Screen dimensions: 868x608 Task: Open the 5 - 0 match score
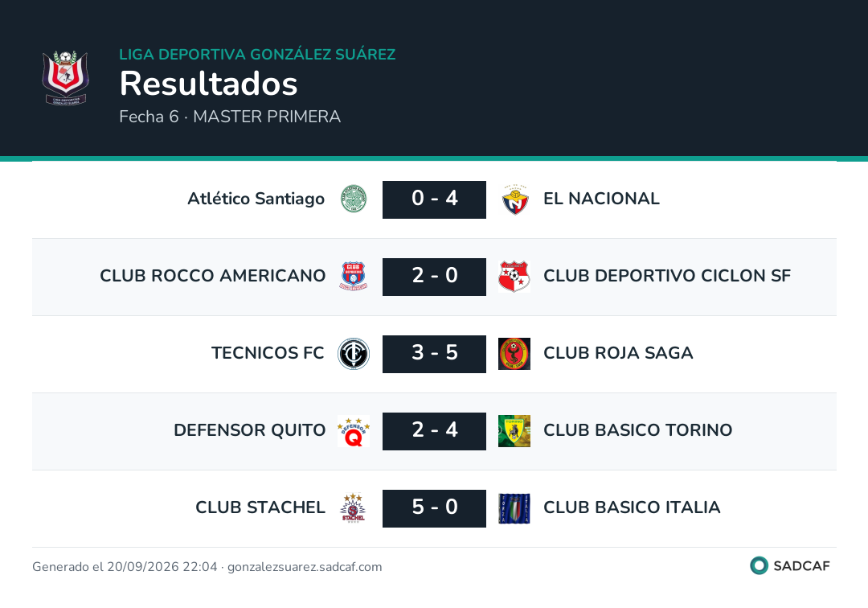(x=435, y=508)
